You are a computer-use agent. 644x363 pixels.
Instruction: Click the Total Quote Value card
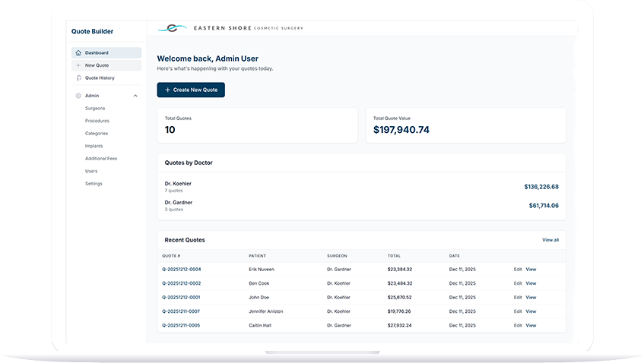pyautogui.click(x=465, y=125)
